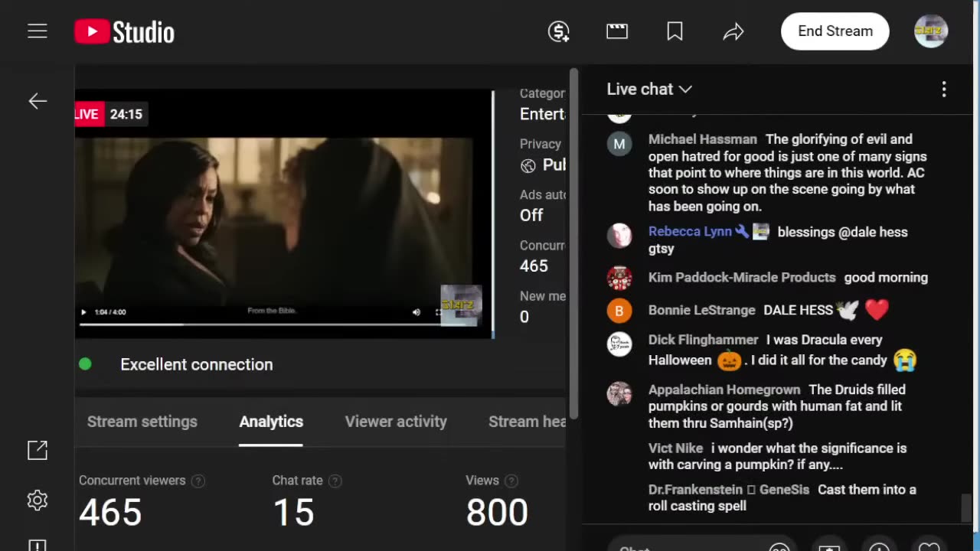The image size is (980, 551).
Task: Open the live chat three-dot menu
Action: tap(944, 90)
